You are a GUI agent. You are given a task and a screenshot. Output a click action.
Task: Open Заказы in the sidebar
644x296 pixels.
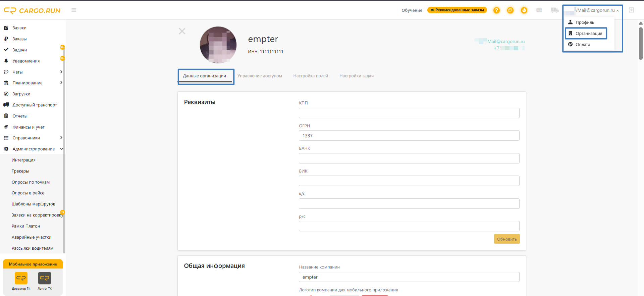pos(19,39)
